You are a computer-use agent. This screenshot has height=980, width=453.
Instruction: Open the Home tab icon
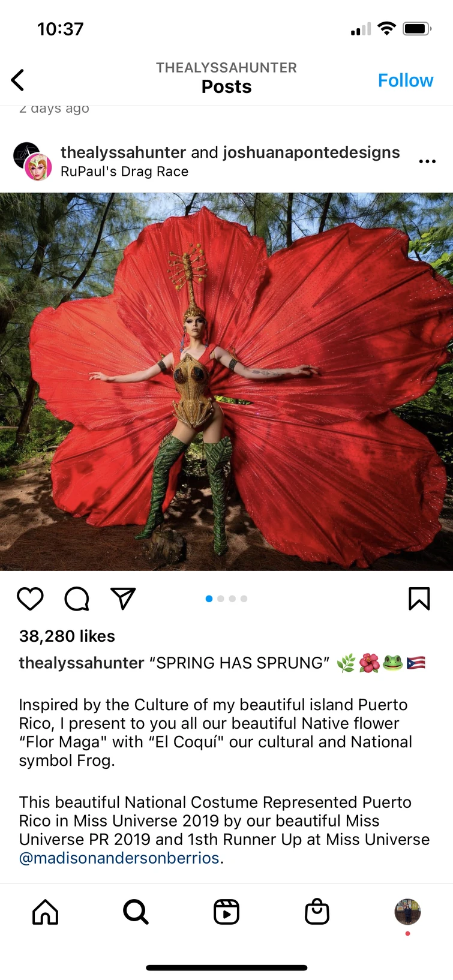[45, 912]
